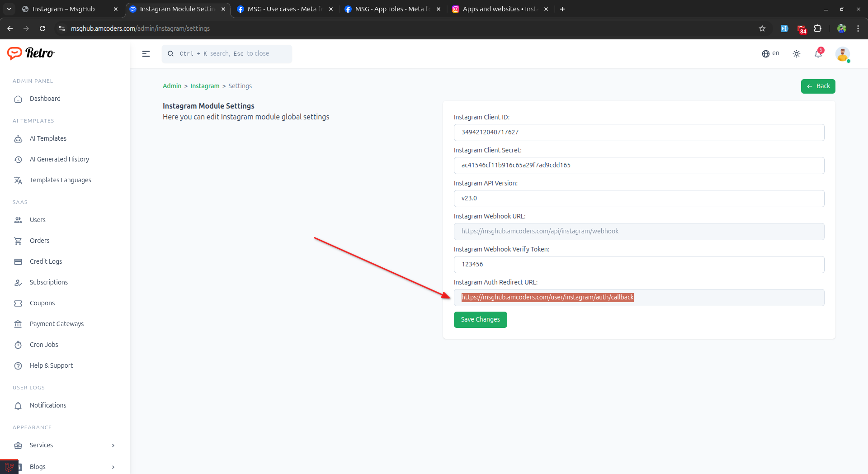Open the Dashboard from sidebar
868x474 pixels.
tap(45, 99)
